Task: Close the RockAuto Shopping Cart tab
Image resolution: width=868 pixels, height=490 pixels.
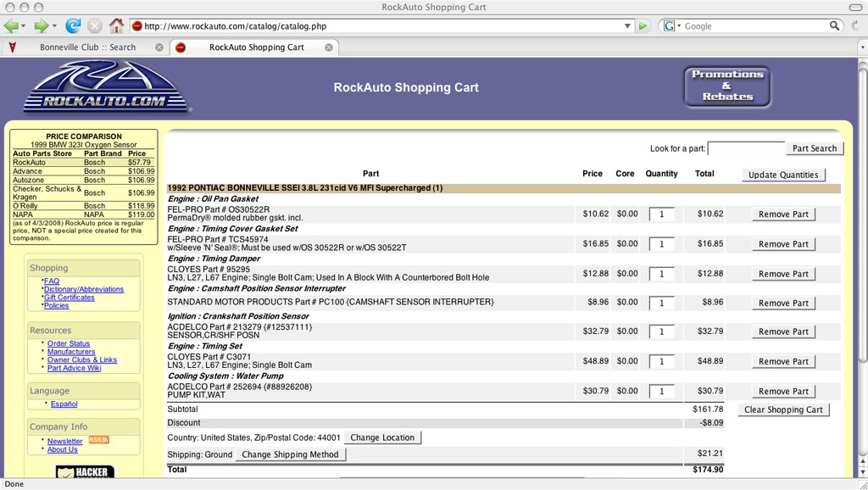Action: (x=329, y=47)
